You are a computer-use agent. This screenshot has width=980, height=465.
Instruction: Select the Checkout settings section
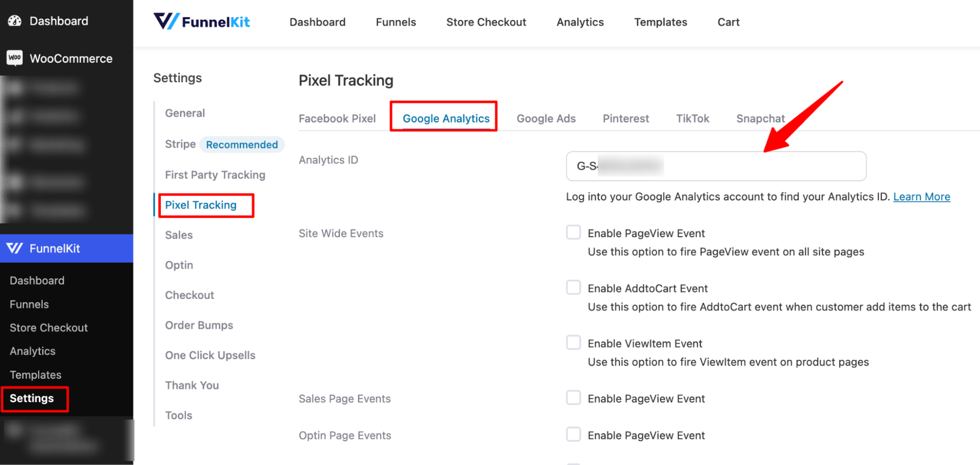coord(189,295)
